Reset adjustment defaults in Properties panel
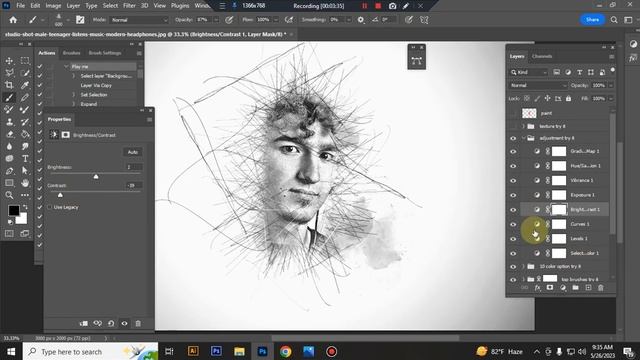 pyautogui.click(x=111, y=323)
